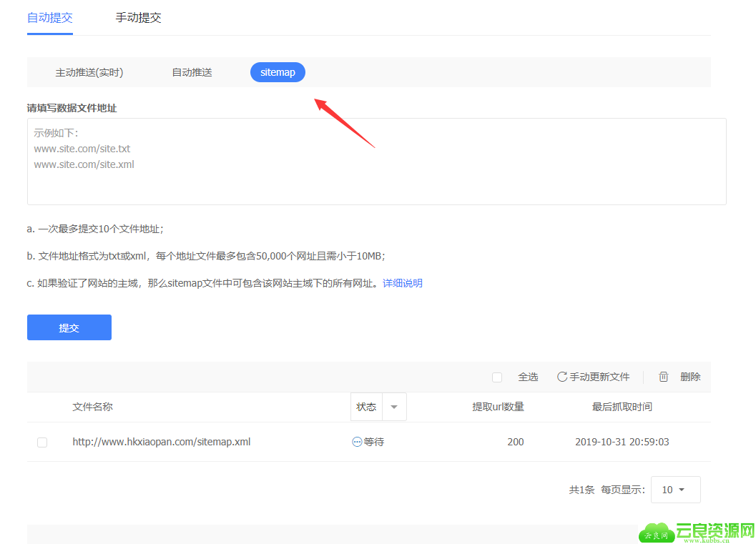The width and height of the screenshot is (756, 544).
Task: Open the 状态 filter dropdown arrow
Action: click(x=394, y=407)
